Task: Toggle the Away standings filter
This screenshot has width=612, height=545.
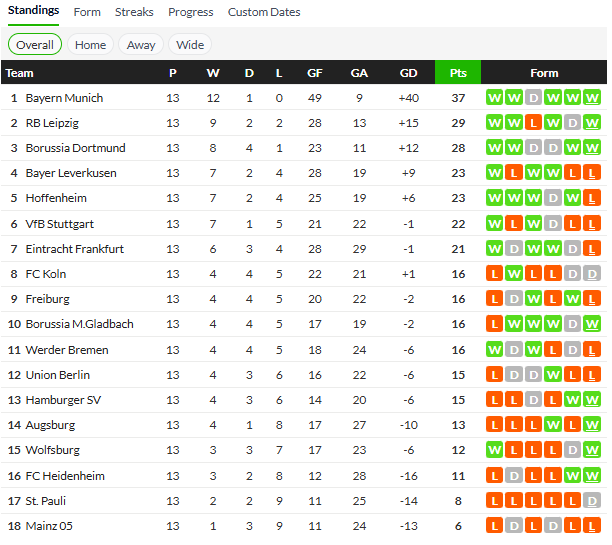Action: click(x=141, y=44)
